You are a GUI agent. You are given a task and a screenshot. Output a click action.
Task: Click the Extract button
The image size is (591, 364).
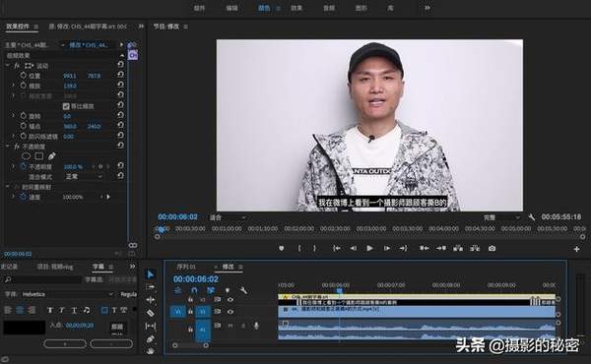[x=475, y=249]
